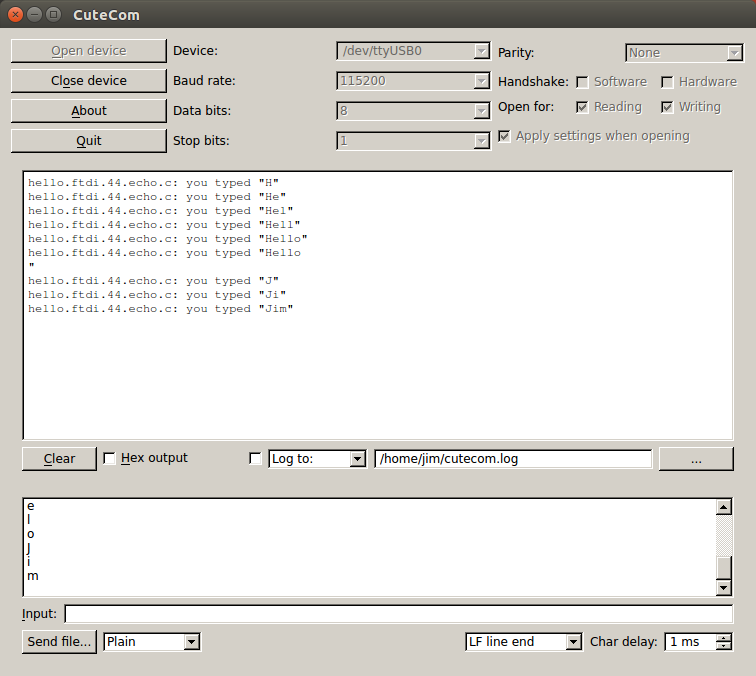Toggle Hardware handshake checkbox
Viewport: 756px width, 676px height.
coord(667,82)
